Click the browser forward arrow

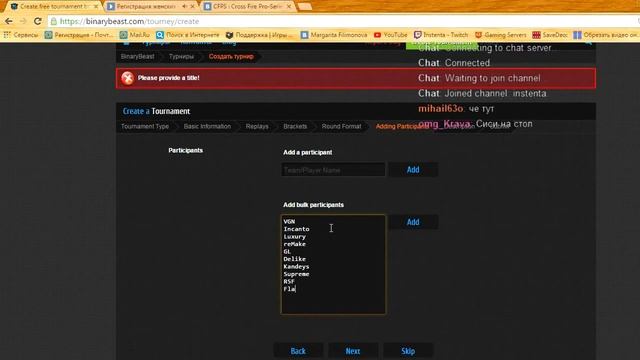pos(23,21)
